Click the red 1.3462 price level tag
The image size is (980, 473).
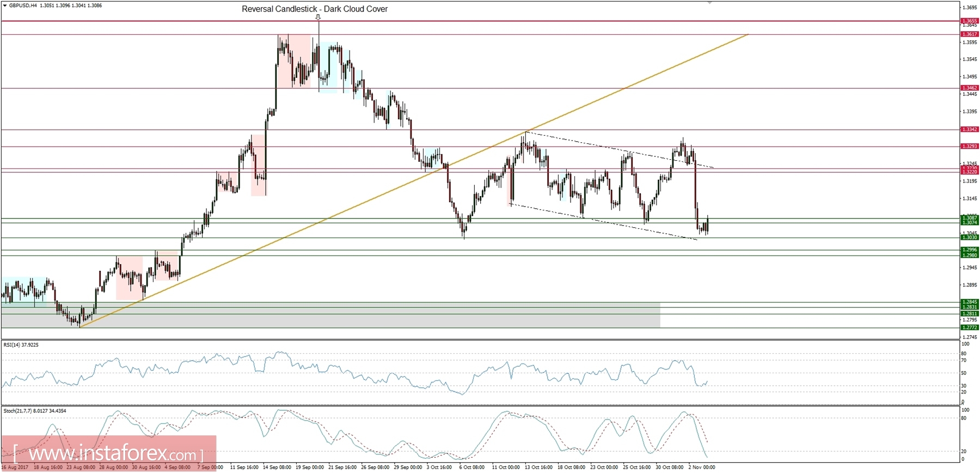970,88
